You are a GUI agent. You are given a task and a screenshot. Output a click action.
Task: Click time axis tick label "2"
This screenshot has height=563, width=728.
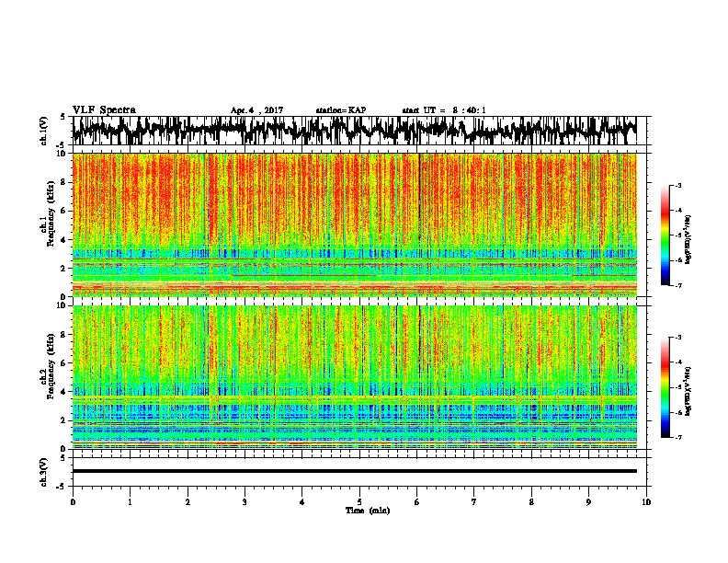tap(188, 502)
